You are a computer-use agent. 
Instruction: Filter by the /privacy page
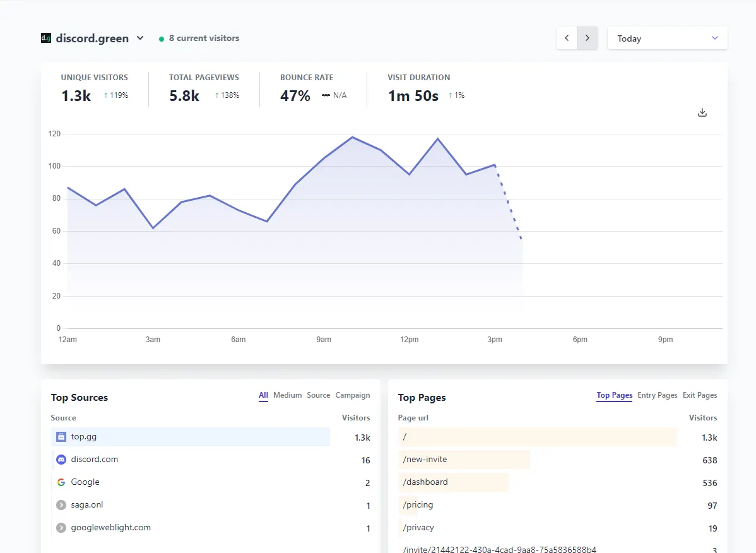pyautogui.click(x=418, y=528)
